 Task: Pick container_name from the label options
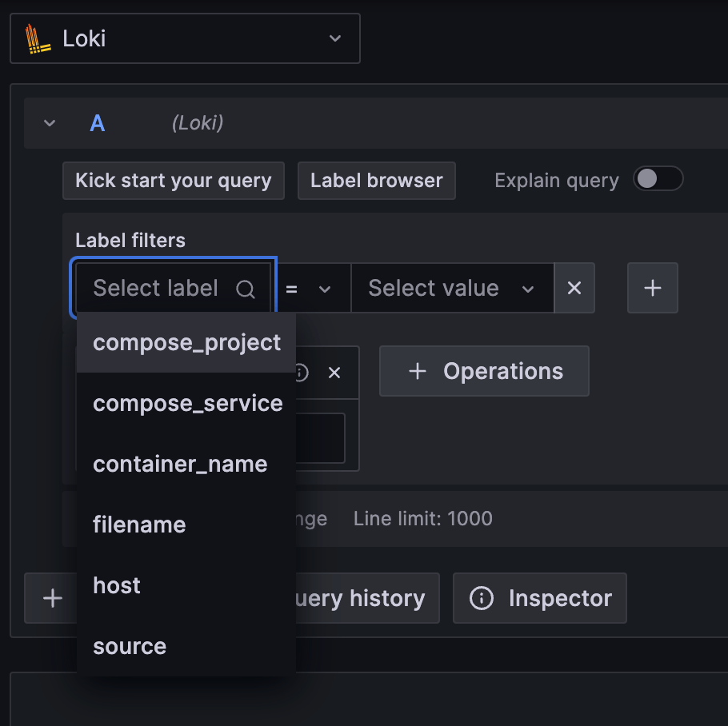coord(180,465)
